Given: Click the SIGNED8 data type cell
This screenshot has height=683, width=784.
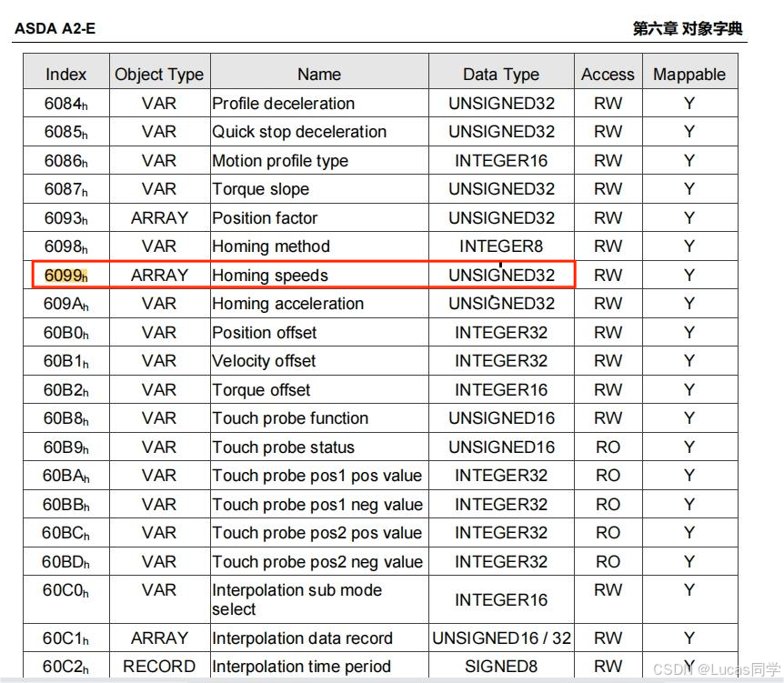Looking at the screenshot, I should click(x=501, y=667).
